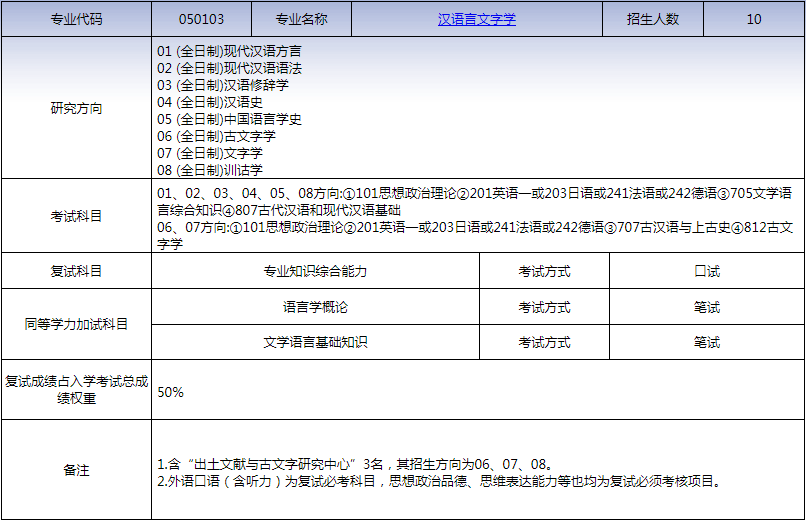Click the 备注 row label
This screenshot has height=521, width=806.
point(76,470)
